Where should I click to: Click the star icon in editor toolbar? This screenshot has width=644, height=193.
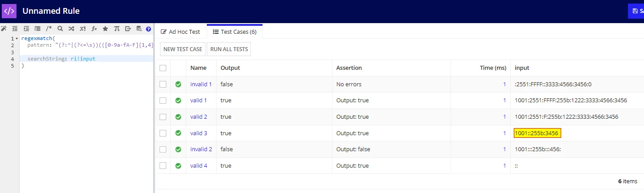(x=105, y=28)
